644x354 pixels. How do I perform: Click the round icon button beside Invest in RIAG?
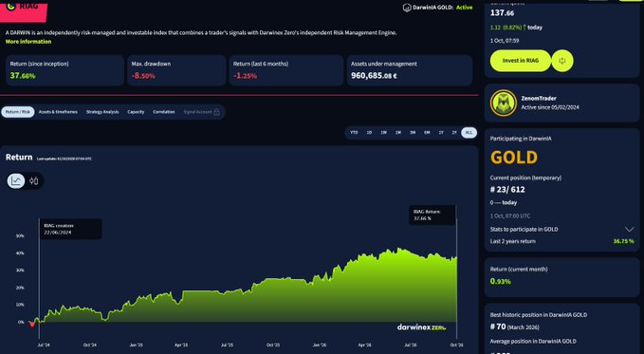point(562,61)
